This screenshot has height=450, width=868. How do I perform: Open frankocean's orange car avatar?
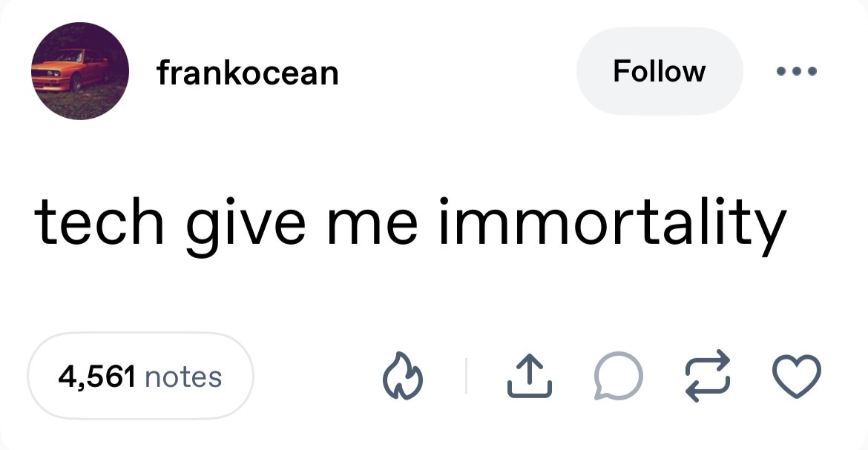pyautogui.click(x=80, y=71)
